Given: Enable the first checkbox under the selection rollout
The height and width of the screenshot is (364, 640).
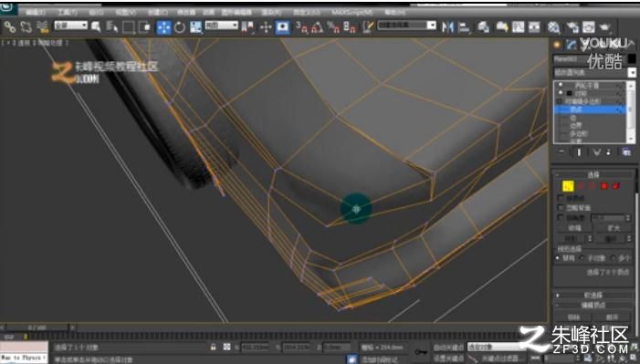Looking at the screenshot, I should (x=561, y=197).
